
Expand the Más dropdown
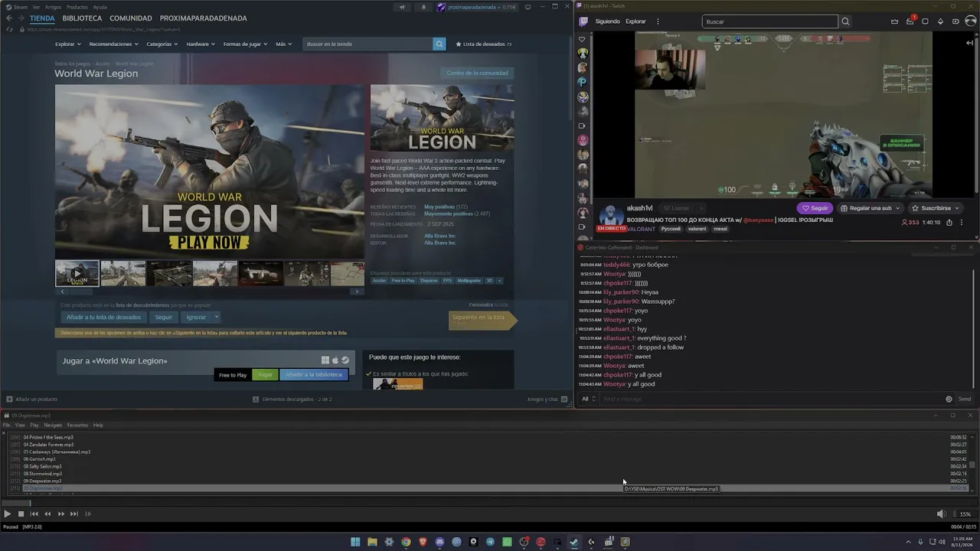(x=283, y=44)
